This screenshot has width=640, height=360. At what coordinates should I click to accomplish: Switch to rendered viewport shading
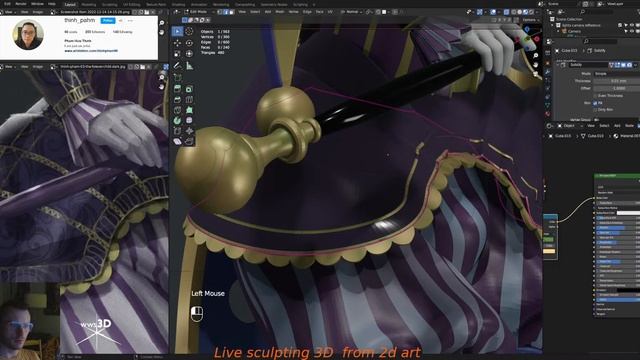point(531,12)
